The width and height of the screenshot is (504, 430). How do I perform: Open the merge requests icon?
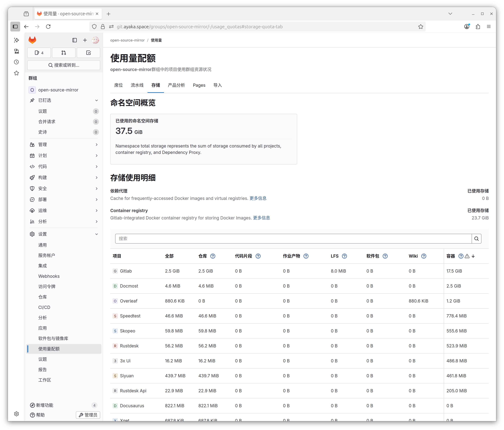tap(63, 53)
